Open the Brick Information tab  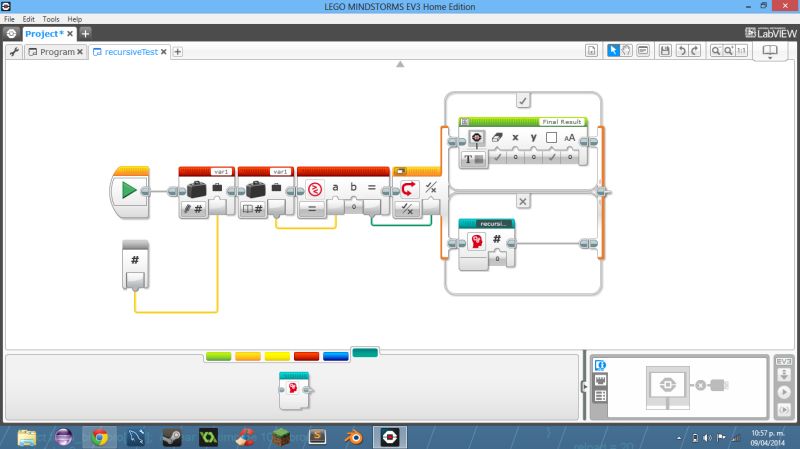(601, 365)
